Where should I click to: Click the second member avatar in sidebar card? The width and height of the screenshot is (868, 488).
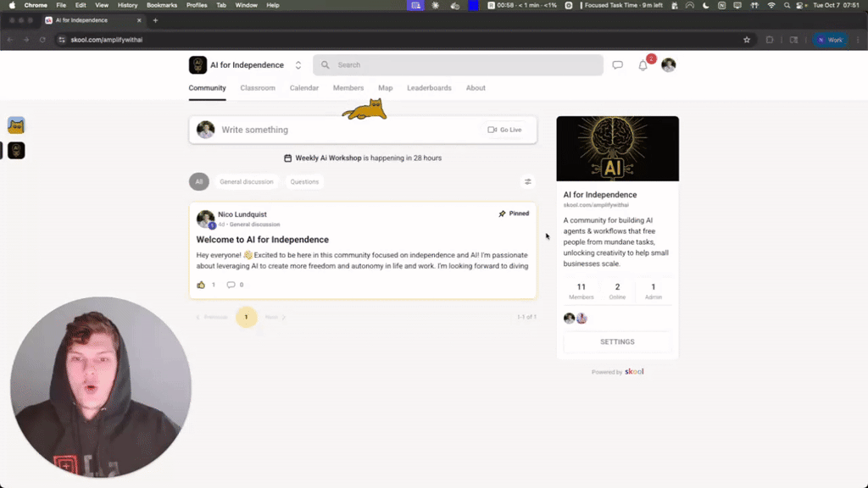pos(581,319)
